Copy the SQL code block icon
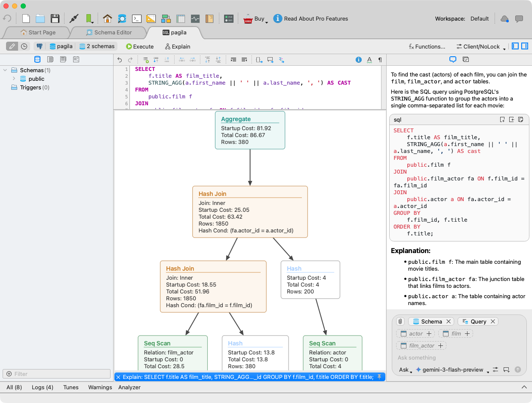 [521, 119]
